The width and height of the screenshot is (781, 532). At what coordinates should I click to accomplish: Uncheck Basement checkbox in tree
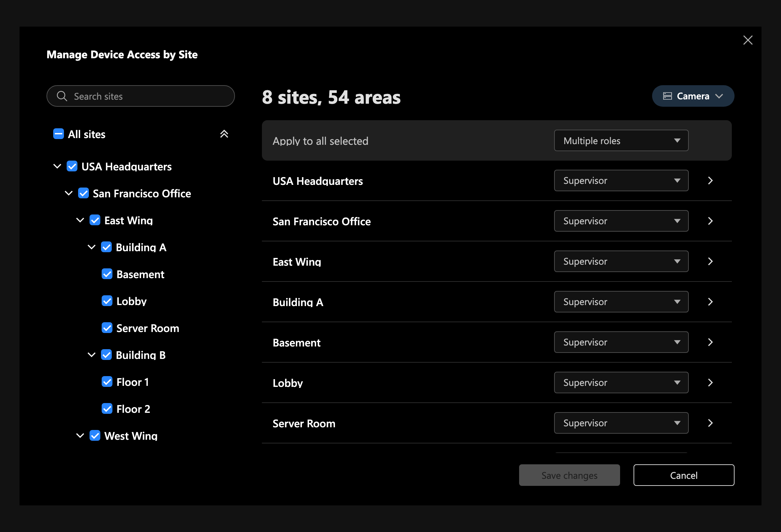click(107, 274)
